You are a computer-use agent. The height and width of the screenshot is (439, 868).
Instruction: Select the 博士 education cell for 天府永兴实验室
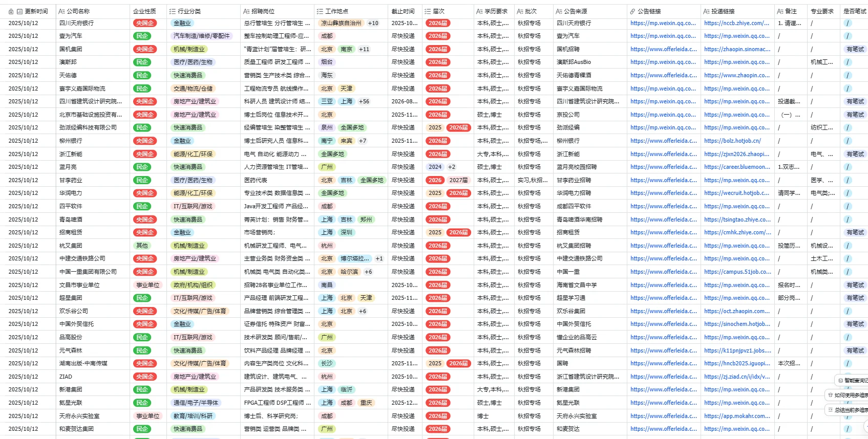click(493, 416)
